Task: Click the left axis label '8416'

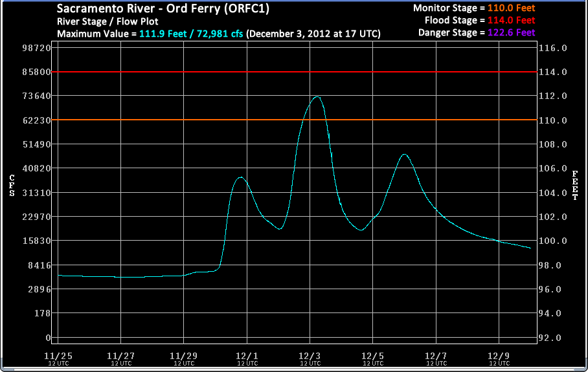Action: click(x=40, y=265)
